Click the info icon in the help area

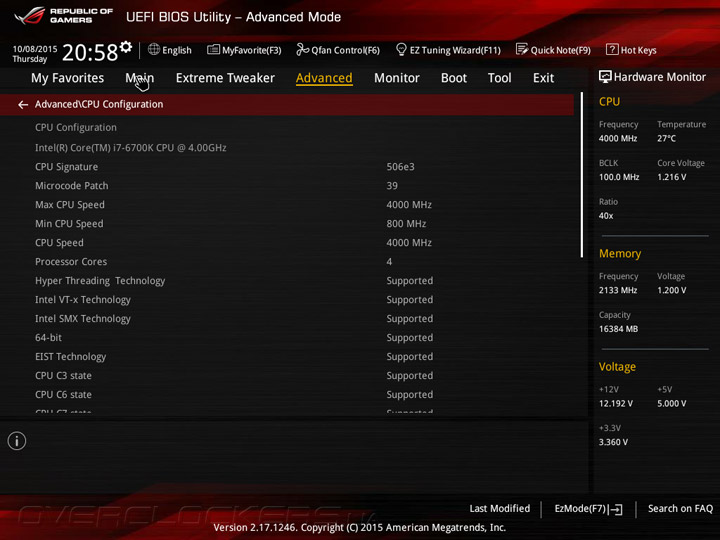point(17,441)
